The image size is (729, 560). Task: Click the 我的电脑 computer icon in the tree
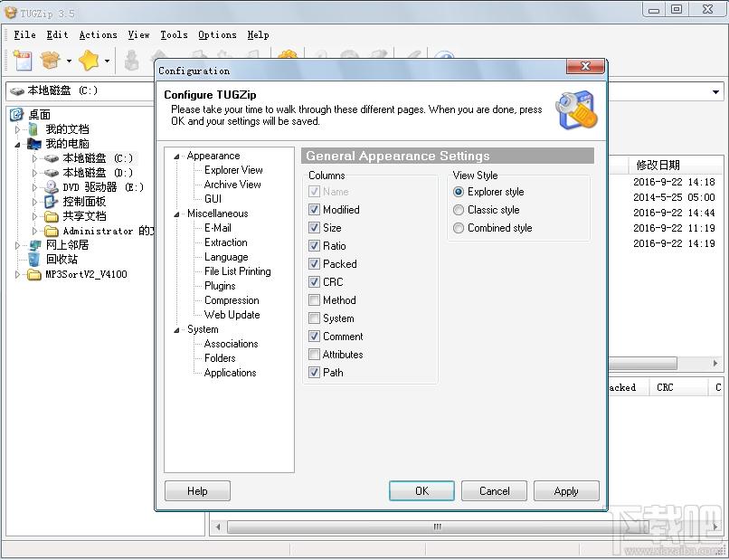pos(34,143)
